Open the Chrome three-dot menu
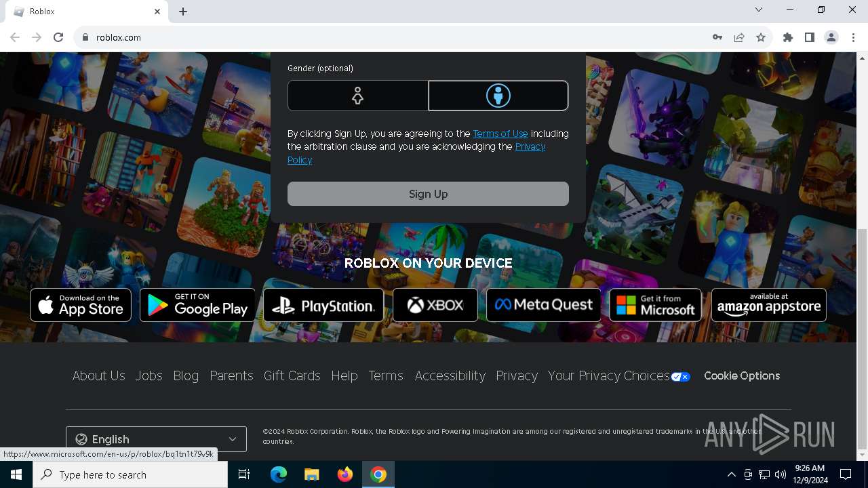The width and height of the screenshot is (868, 488). pyautogui.click(x=853, y=37)
